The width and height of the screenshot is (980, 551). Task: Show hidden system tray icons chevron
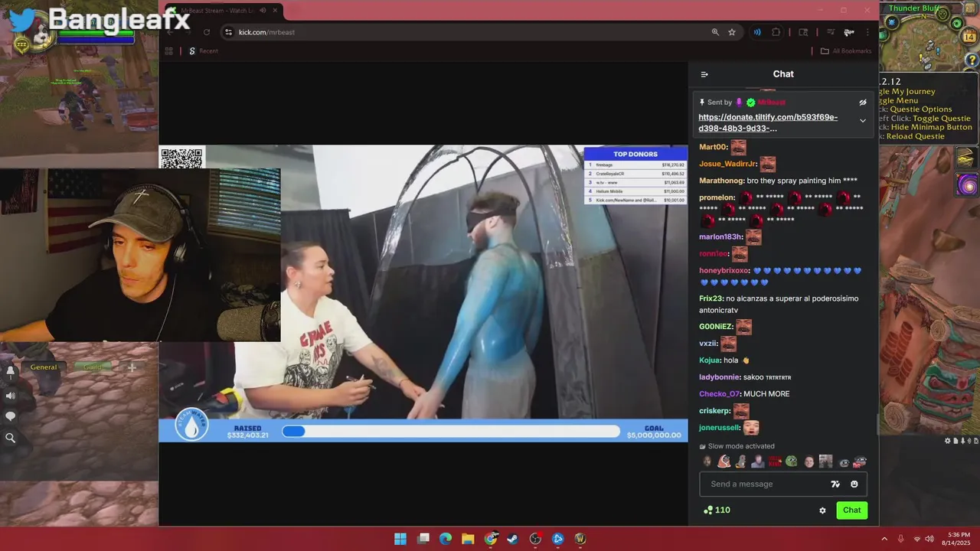pyautogui.click(x=884, y=539)
